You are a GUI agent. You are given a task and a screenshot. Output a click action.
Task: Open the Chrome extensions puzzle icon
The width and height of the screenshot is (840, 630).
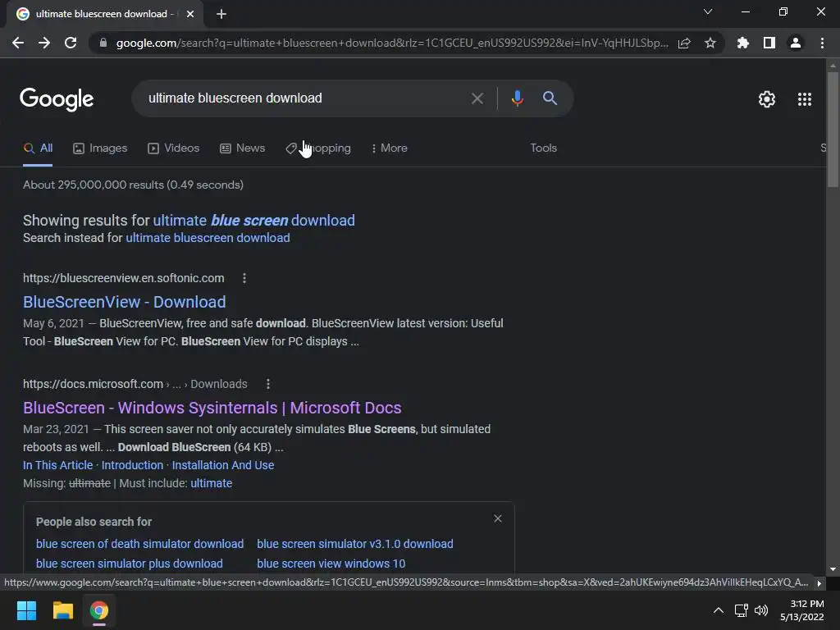point(743,43)
